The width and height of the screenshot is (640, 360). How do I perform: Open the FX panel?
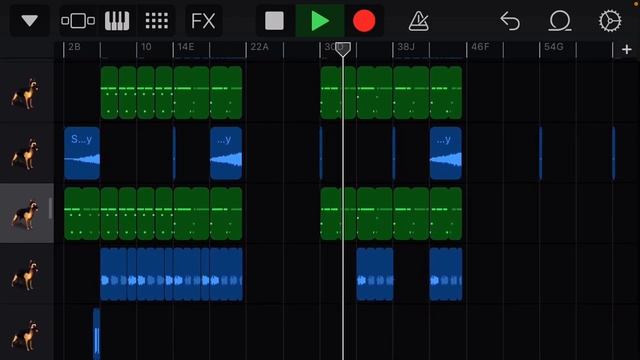(x=203, y=20)
